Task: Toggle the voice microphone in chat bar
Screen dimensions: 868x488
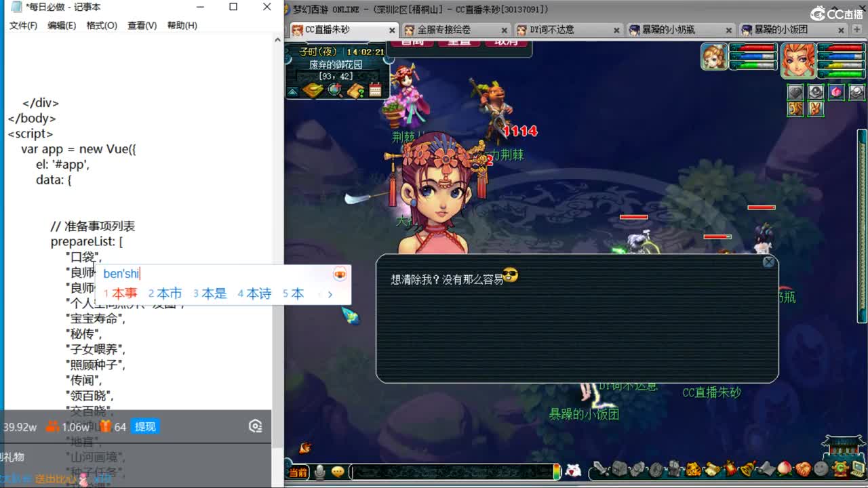Action: click(x=319, y=471)
